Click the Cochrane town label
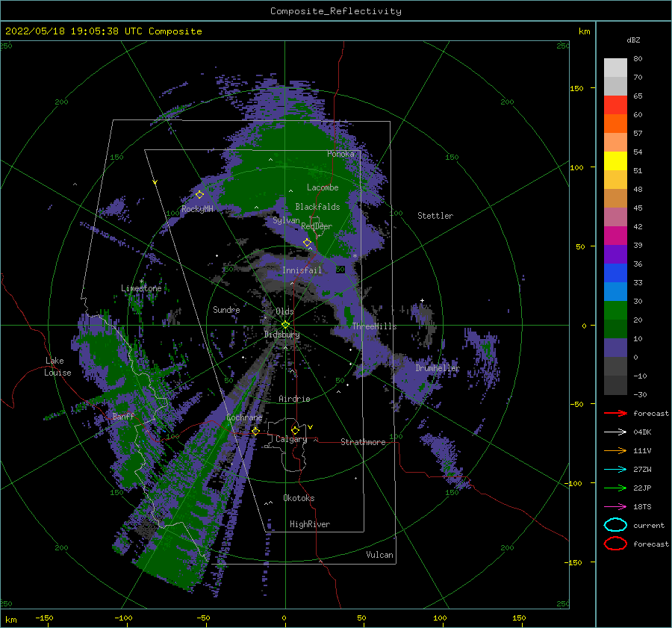The width and height of the screenshot is (672, 628). (244, 417)
